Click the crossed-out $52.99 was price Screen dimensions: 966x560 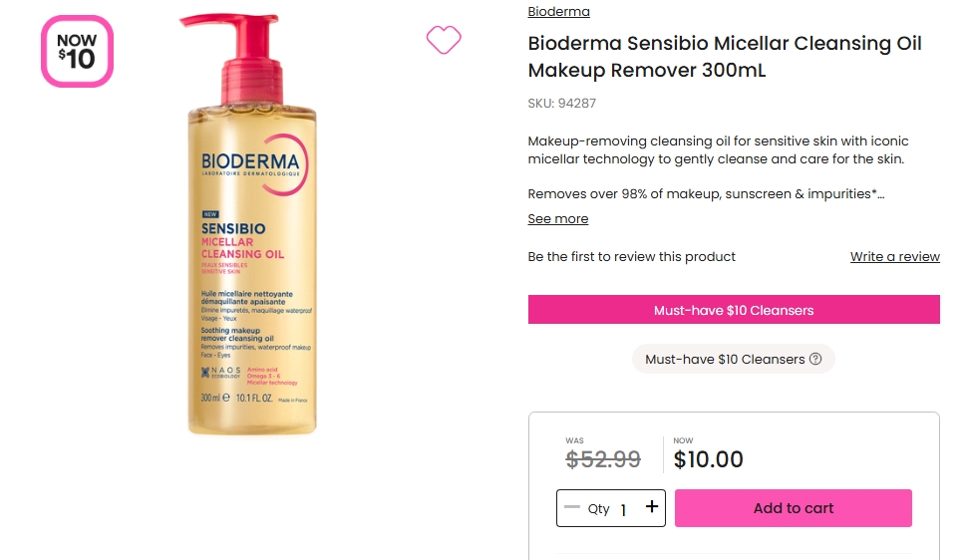click(603, 459)
